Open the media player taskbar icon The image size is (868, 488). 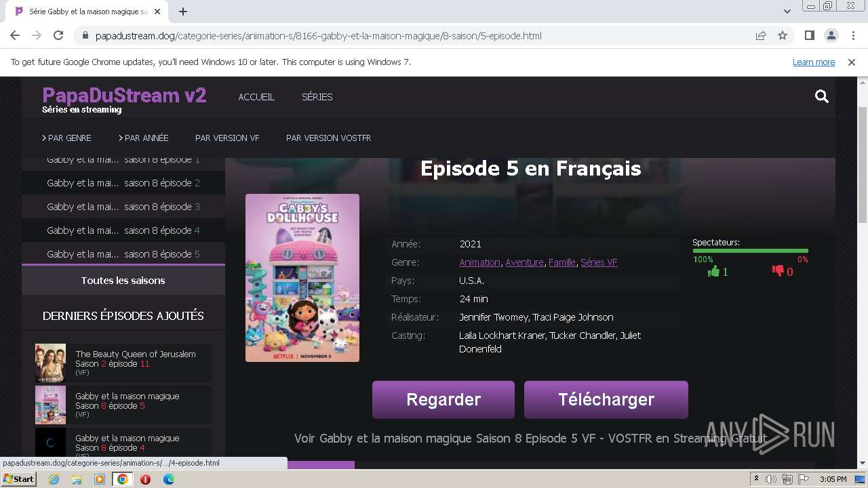[x=100, y=479]
